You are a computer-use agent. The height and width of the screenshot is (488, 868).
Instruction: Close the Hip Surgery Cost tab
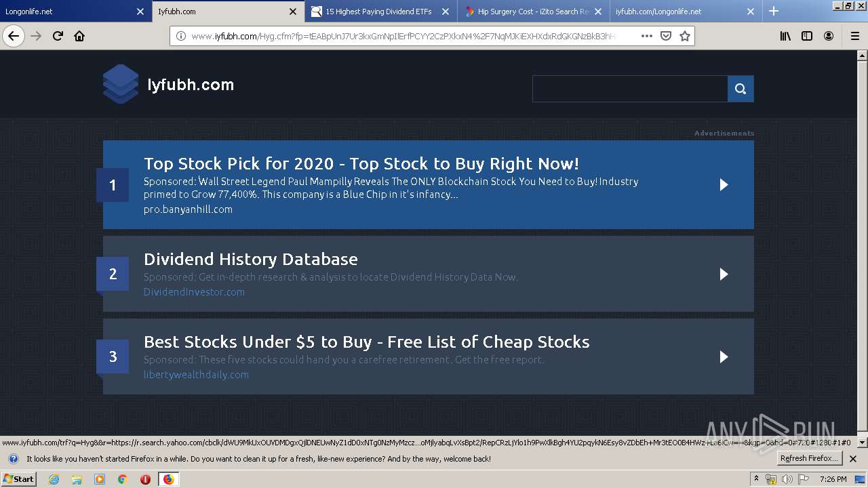598,12
